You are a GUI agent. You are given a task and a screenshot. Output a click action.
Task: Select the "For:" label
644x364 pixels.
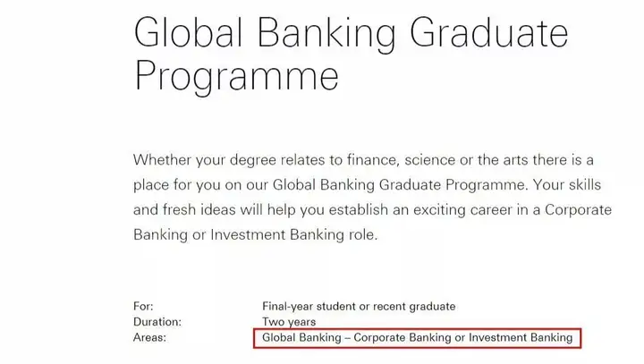pos(143,307)
